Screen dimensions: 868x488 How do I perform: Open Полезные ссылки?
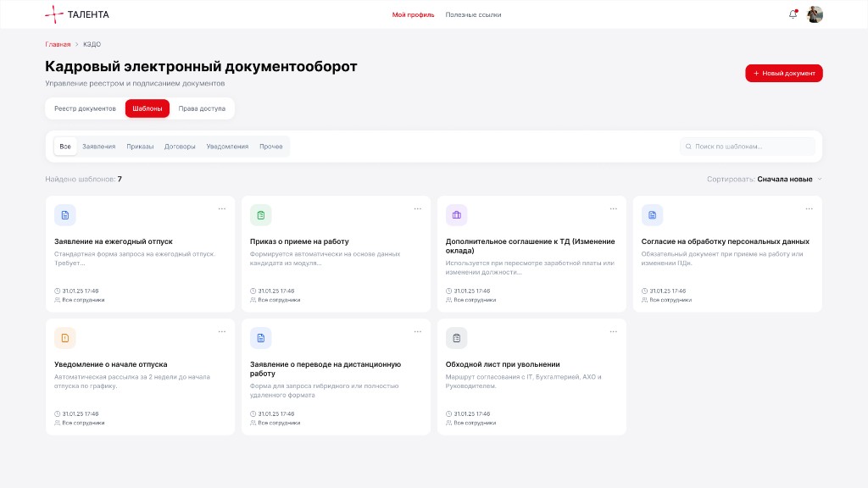473,15
